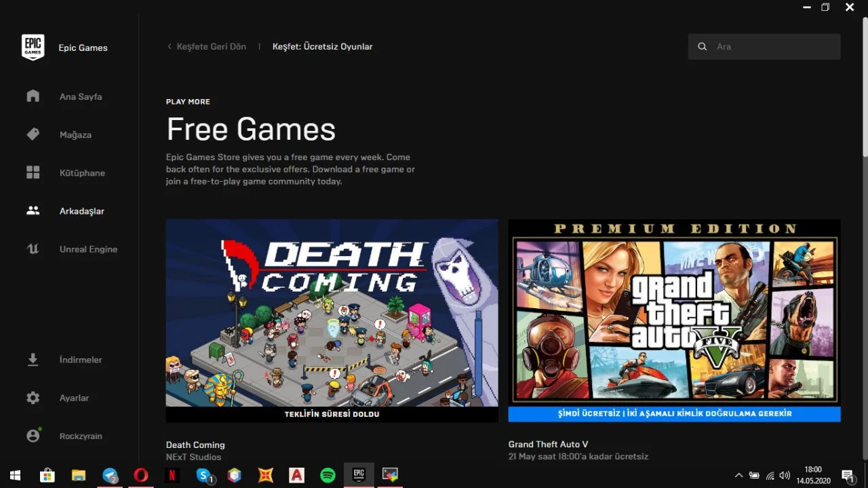Click the NExT Studios developer name
The width and height of the screenshot is (868, 488).
pos(193,457)
